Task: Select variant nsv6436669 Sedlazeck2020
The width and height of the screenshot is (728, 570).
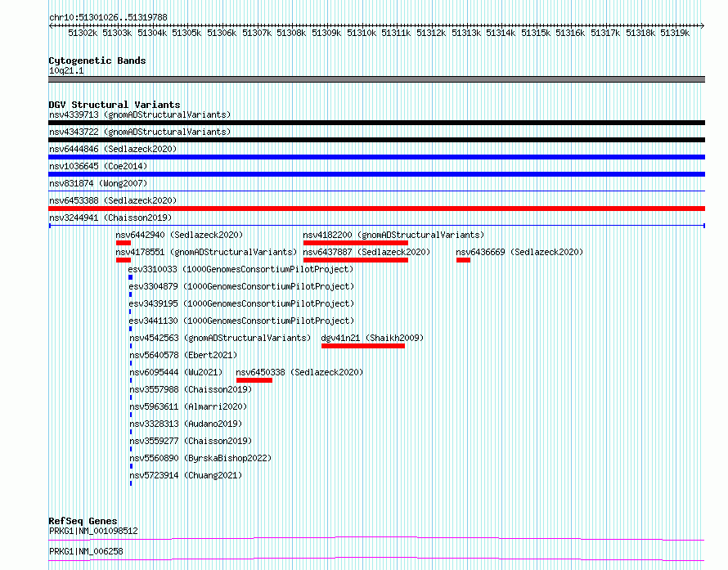Action: click(x=519, y=252)
